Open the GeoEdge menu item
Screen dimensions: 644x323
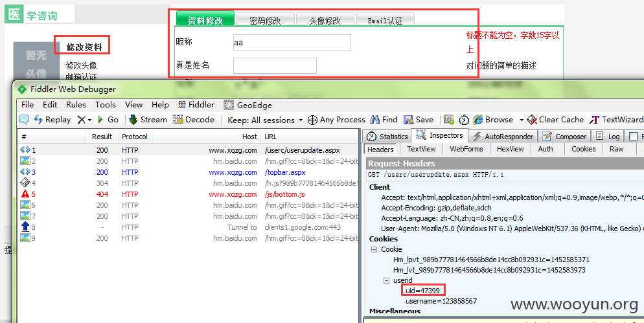click(247, 105)
